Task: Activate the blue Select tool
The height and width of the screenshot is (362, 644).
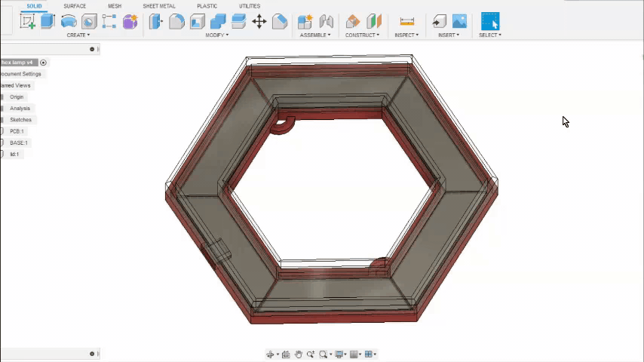Action: [490, 21]
